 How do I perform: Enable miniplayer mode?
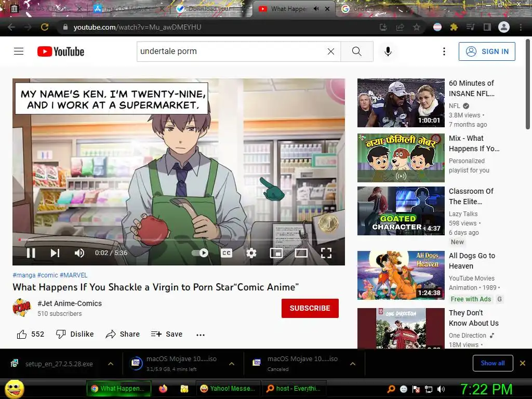pos(276,253)
